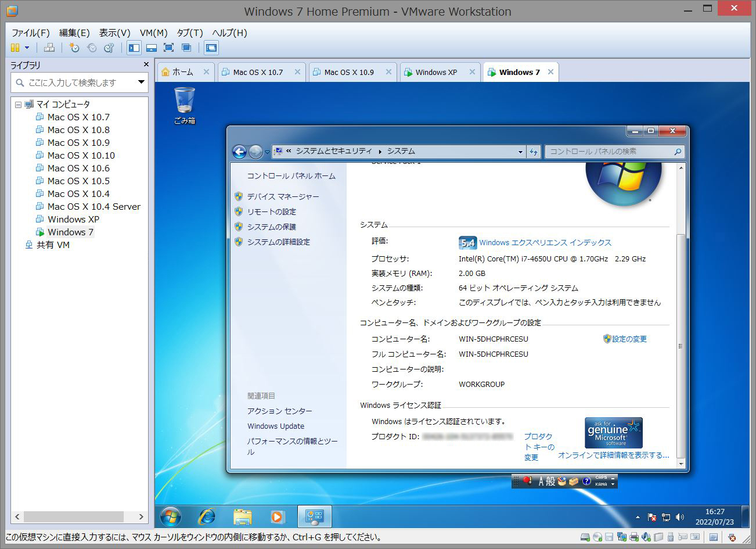
Task: Collapse the マイ コンピュータ tree node
Action: [x=18, y=105]
